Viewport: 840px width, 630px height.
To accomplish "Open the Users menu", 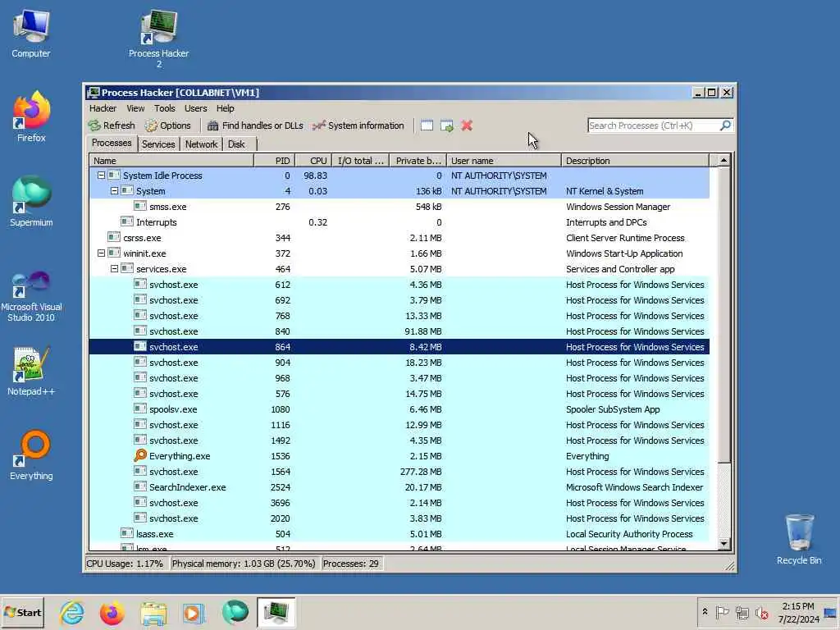I will click(195, 108).
